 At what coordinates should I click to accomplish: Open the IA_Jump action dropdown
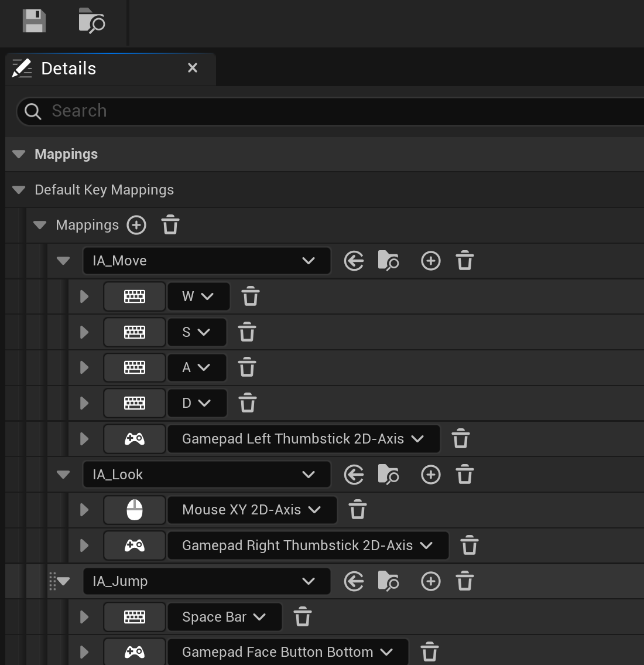pos(206,581)
